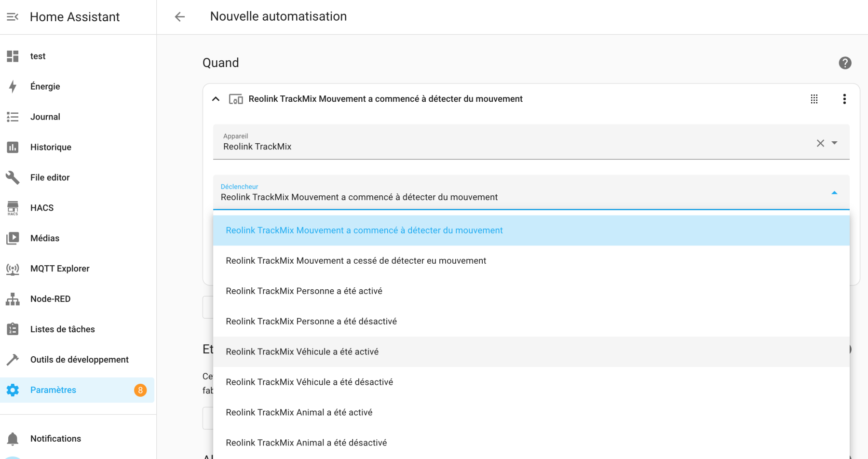The height and width of the screenshot is (459, 868).
Task: Open the test dashboard label
Action: click(x=38, y=56)
